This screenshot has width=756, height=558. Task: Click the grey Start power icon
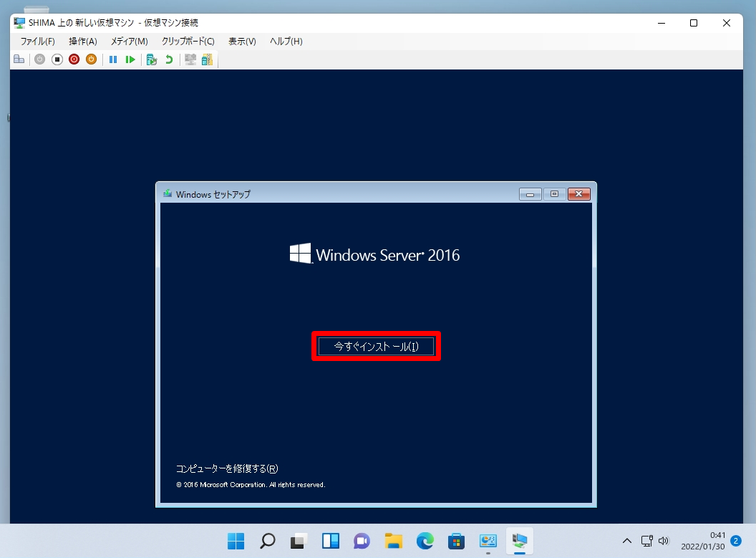coord(39,59)
